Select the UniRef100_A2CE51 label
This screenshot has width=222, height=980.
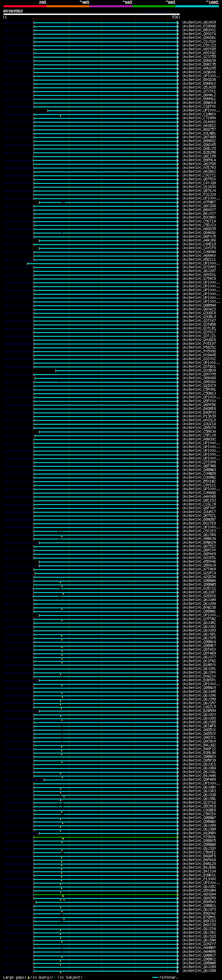(x=199, y=558)
